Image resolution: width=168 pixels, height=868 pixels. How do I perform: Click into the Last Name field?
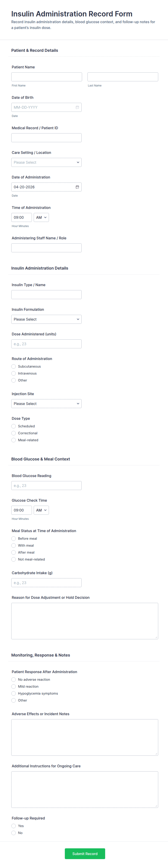coord(123,77)
